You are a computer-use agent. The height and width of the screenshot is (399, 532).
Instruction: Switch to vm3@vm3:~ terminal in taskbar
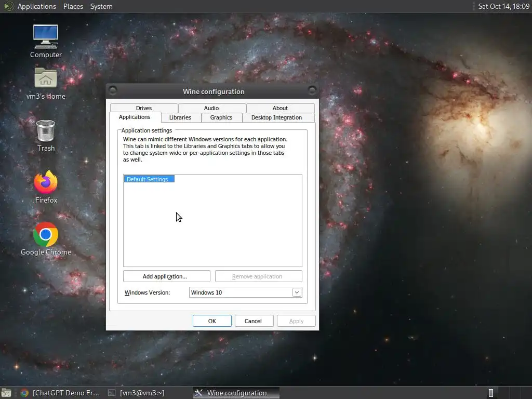coord(137,393)
